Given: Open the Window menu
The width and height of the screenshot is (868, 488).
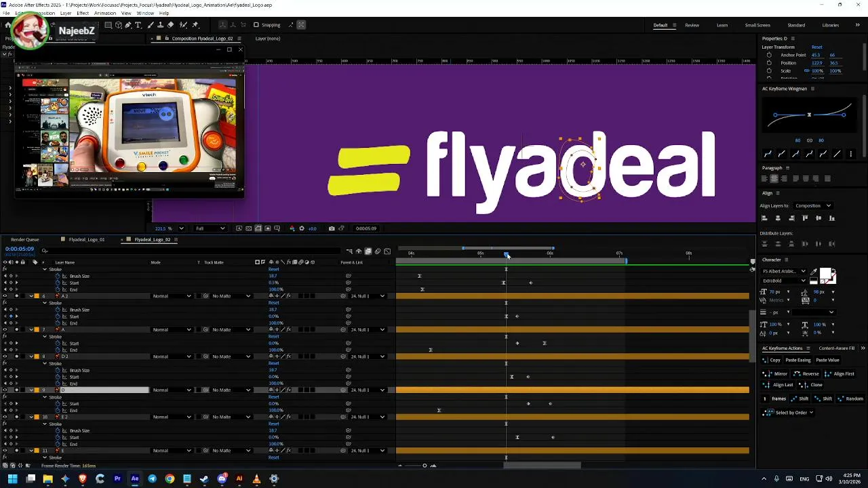Looking at the screenshot, I should pos(144,14).
